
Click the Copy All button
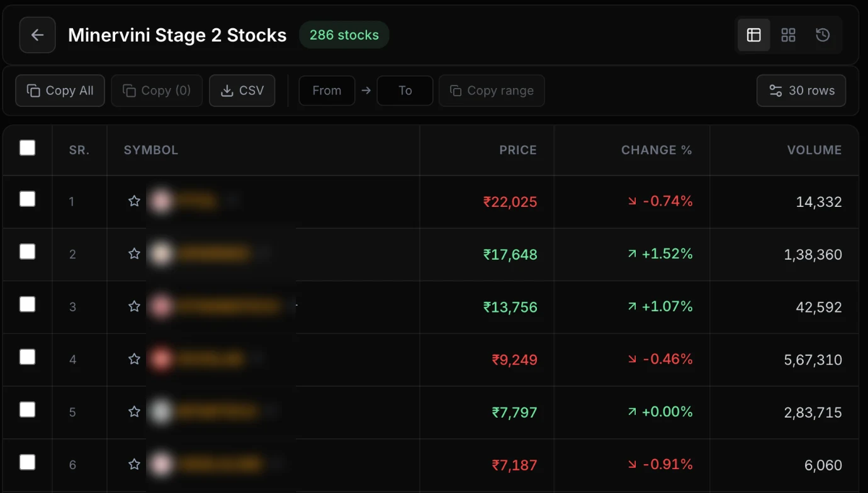point(60,91)
